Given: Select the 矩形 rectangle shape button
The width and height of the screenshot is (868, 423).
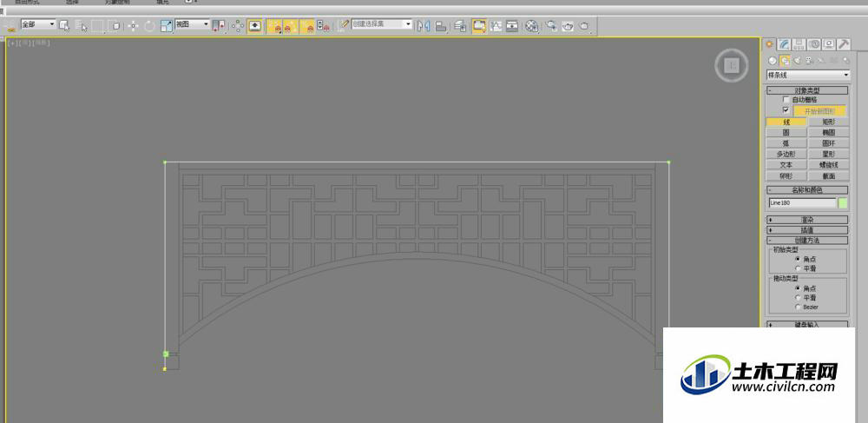Looking at the screenshot, I should click(x=828, y=122).
